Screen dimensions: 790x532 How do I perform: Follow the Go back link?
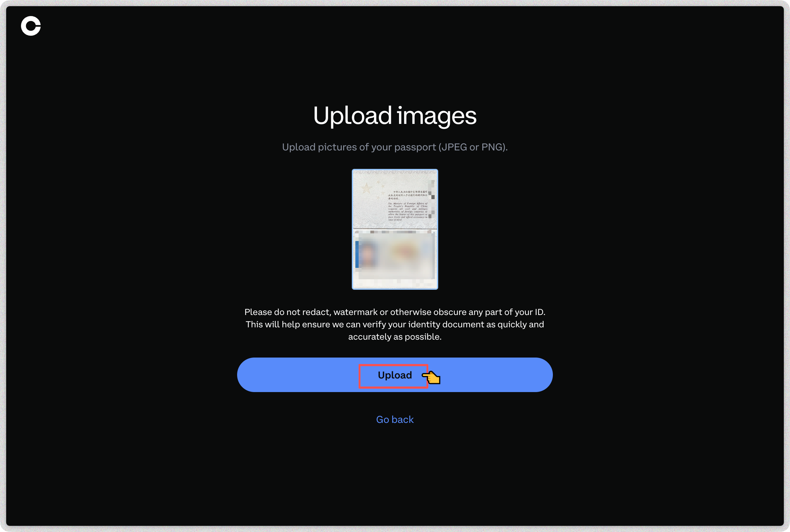395,419
